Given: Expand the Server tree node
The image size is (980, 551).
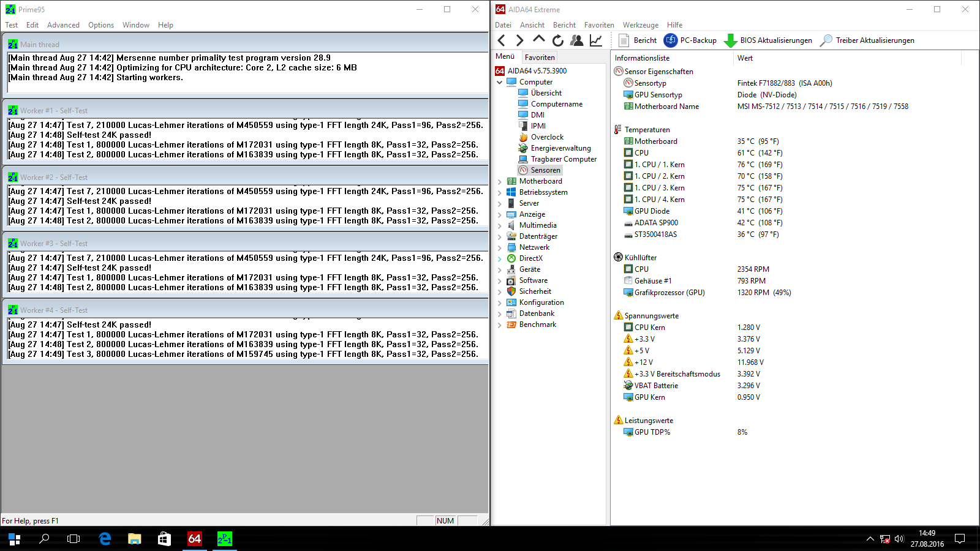Looking at the screenshot, I should 500,203.
